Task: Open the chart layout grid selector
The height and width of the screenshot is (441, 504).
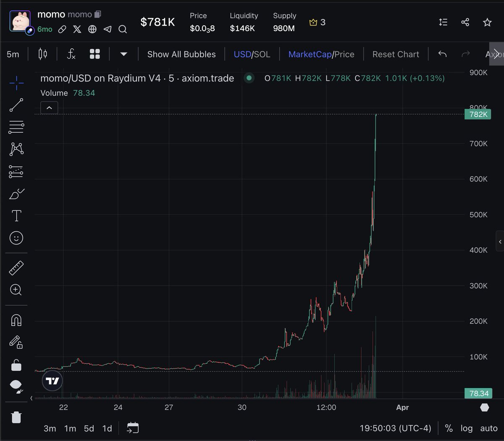Action: click(x=95, y=54)
